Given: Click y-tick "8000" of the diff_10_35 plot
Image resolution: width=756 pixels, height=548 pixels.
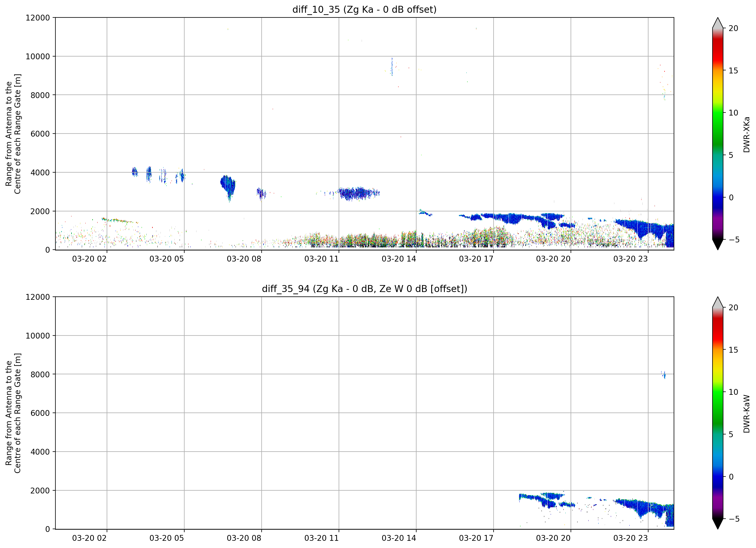Looking at the screenshot, I should 40,95.
